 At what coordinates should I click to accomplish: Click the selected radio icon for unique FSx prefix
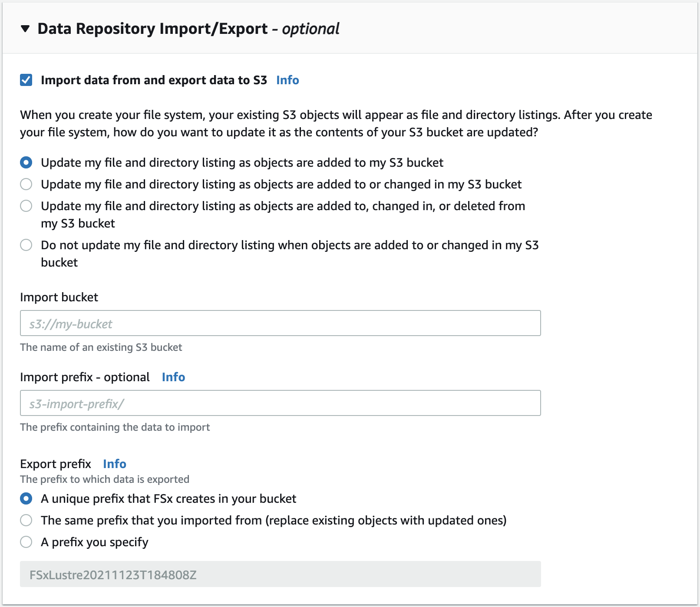pyautogui.click(x=26, y=499)
